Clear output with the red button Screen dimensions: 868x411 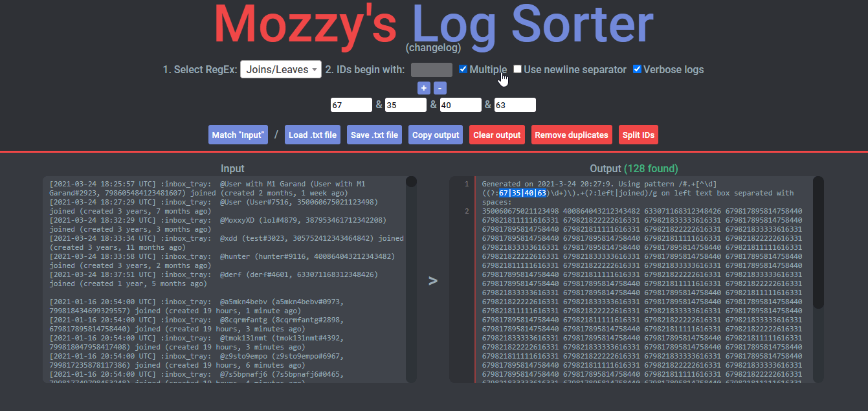(x=497, y=135)
